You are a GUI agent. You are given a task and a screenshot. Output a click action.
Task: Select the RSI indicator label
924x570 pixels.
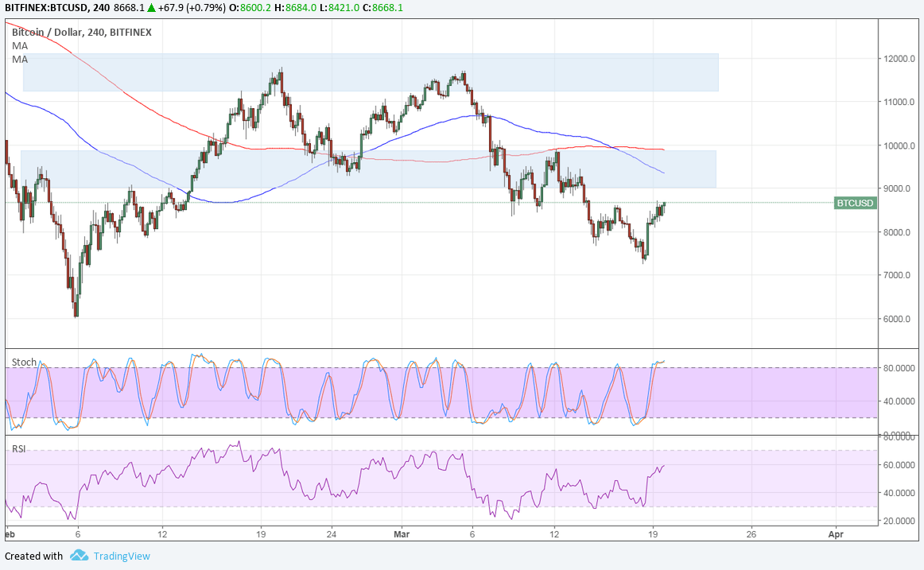pyautogui.click(x=18, y=449)
